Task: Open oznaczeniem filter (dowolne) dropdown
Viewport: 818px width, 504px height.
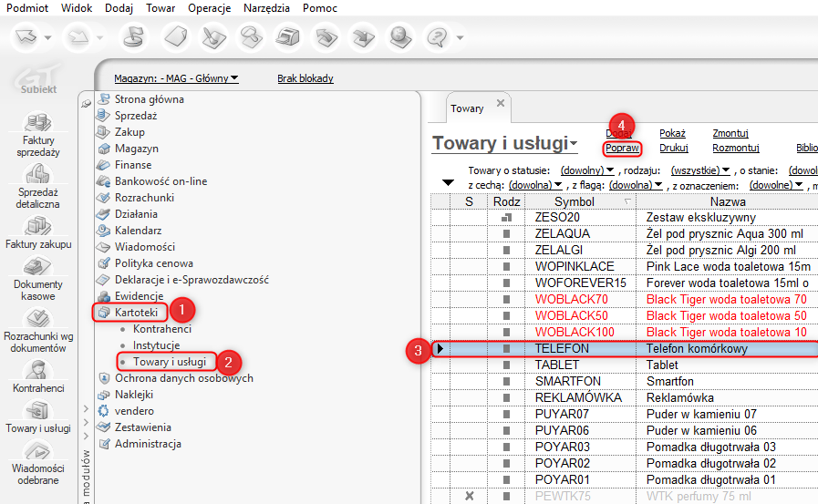Action: (x=776, y=185)
